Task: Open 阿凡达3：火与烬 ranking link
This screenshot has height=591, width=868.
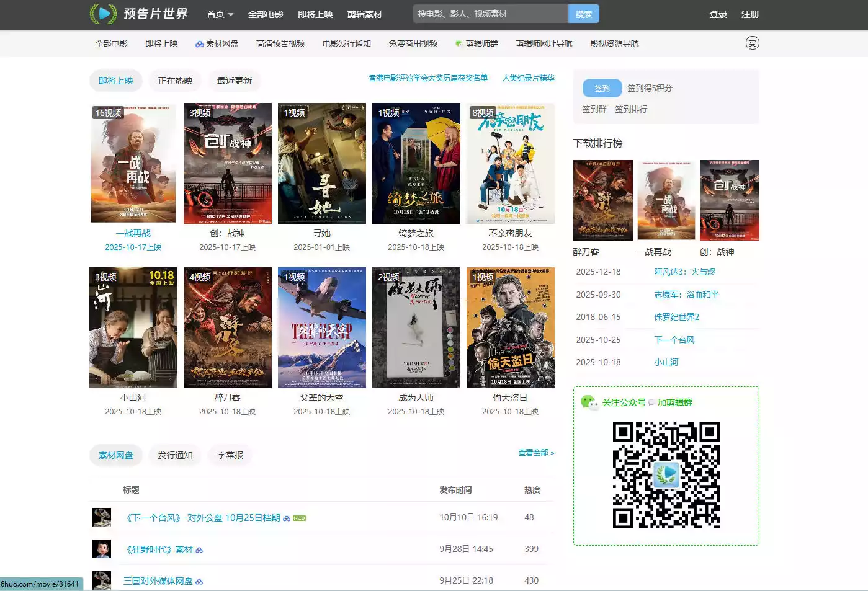Action: [684, 272]
